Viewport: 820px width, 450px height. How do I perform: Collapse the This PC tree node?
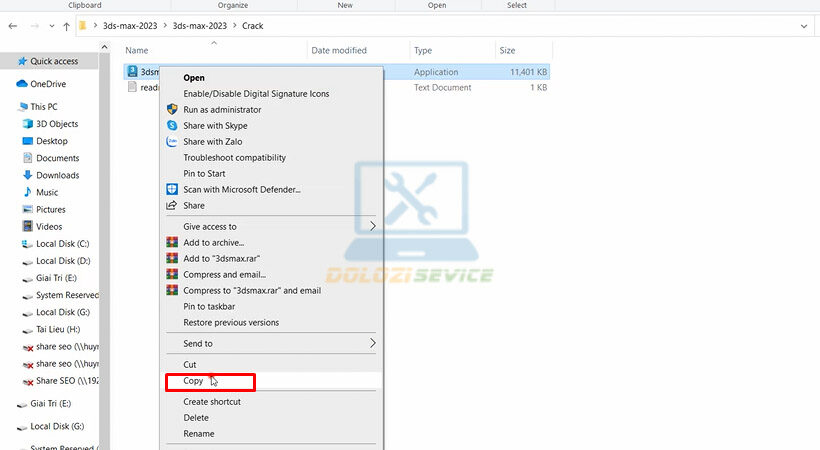pos(9,107)
